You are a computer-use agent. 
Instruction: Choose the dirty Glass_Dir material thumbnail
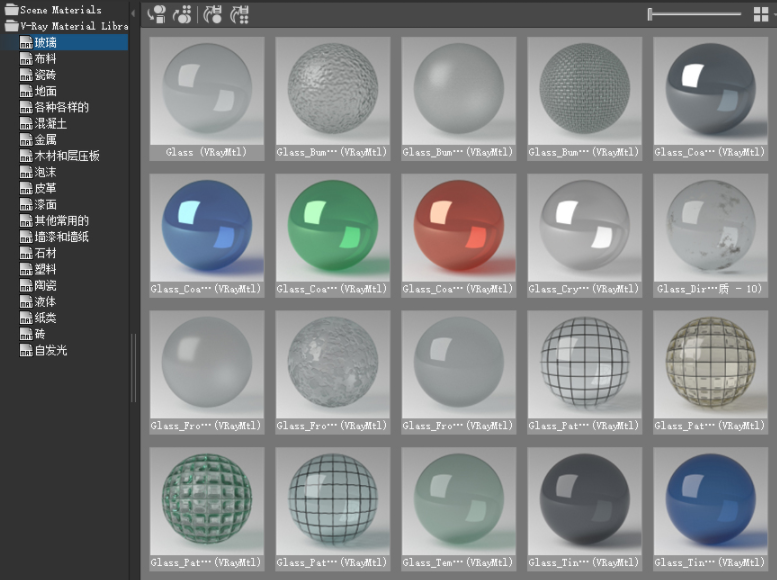point(710,235)
